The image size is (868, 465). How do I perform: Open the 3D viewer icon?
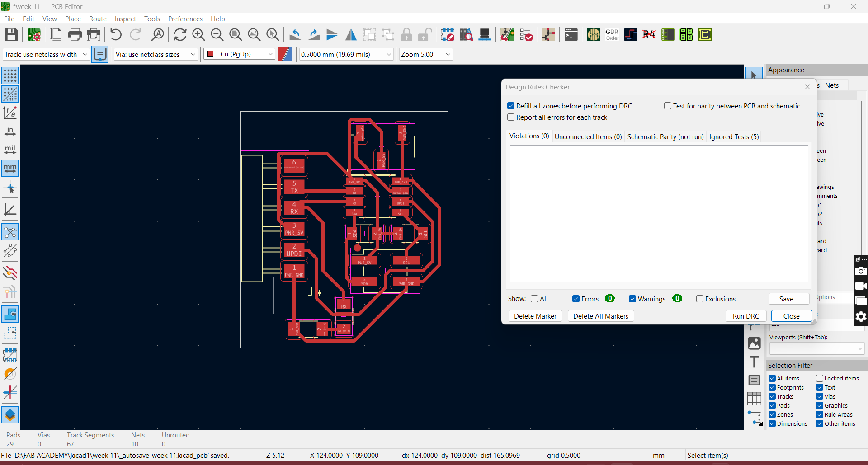pos(485,35)
